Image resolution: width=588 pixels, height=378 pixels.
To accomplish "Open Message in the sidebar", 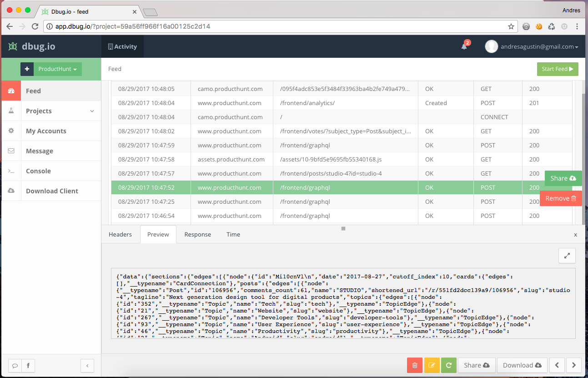I will pos(51,151).
